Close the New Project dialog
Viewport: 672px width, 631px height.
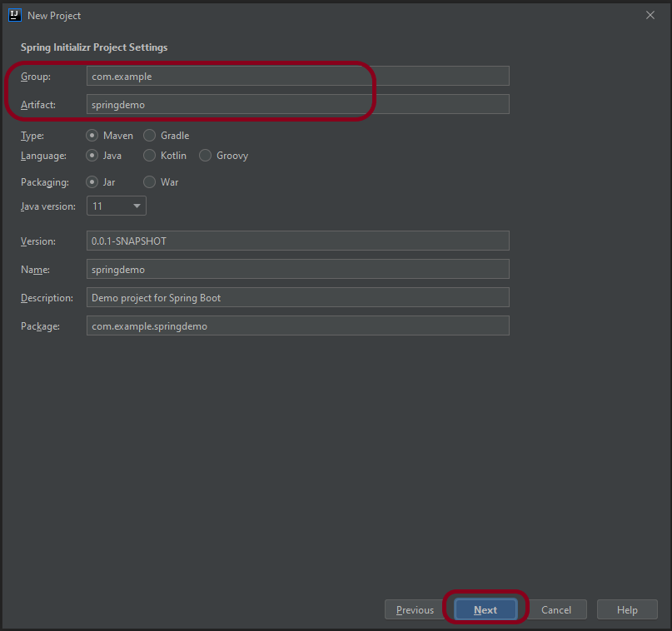[x=650, y=15]
